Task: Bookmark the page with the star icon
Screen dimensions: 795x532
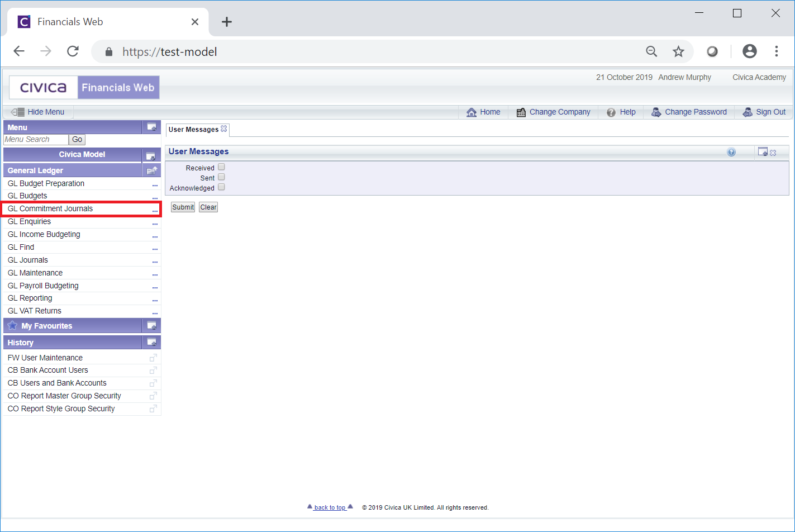Action: 678,51
